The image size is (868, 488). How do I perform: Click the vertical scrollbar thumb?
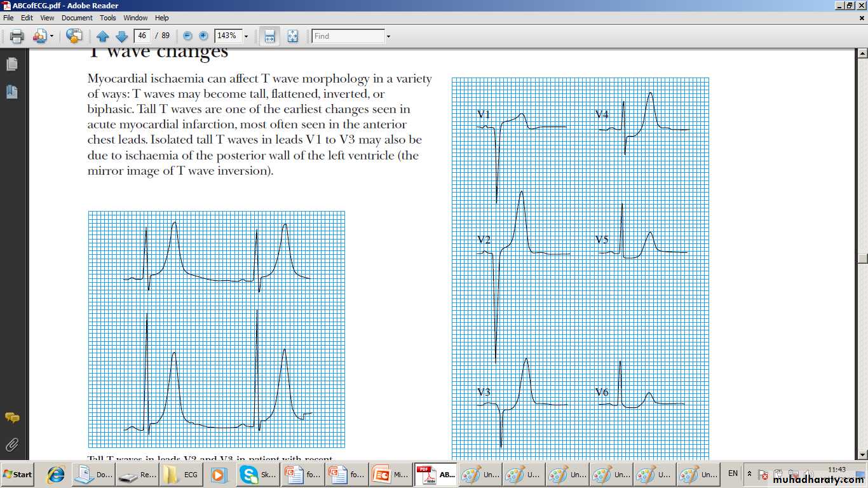(862, 258)
